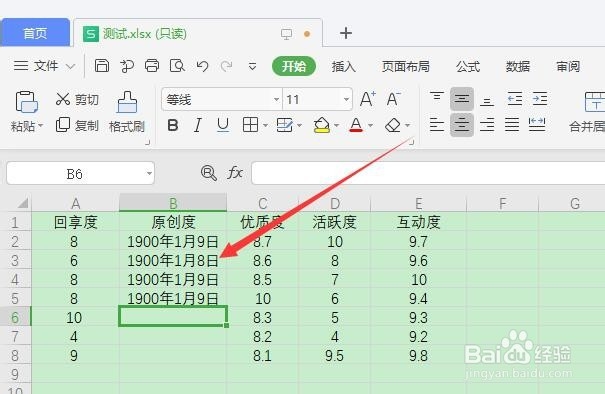Screen dimensions: 605x394
Task: Click the Print icon in quick toolbar
Action: [x=152, y=66]
